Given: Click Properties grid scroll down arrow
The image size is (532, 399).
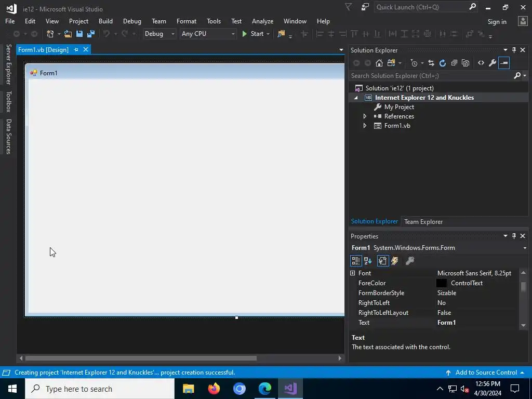Looking at the screenshot, I should [523, 325].
